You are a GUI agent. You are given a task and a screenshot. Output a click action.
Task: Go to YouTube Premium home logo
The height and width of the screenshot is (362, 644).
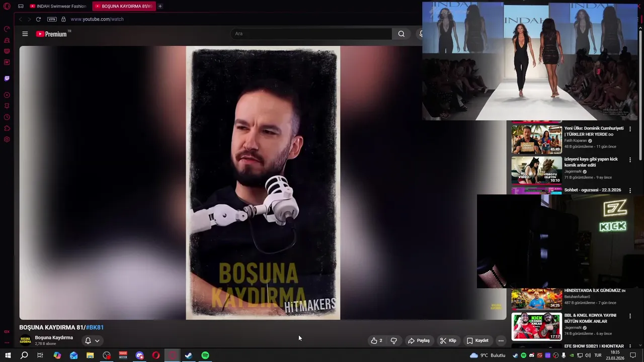[52, 34]
